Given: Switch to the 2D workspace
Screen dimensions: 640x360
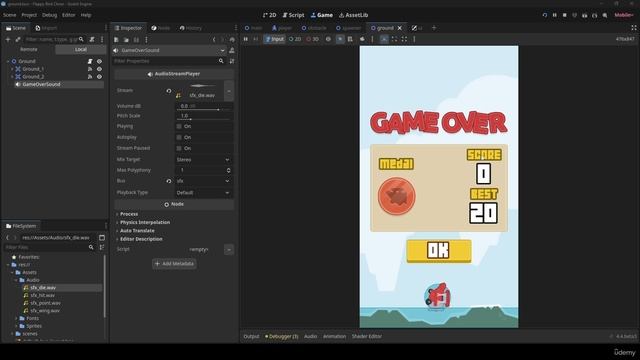Looking at the screenshot, I should tap(269, 15).
